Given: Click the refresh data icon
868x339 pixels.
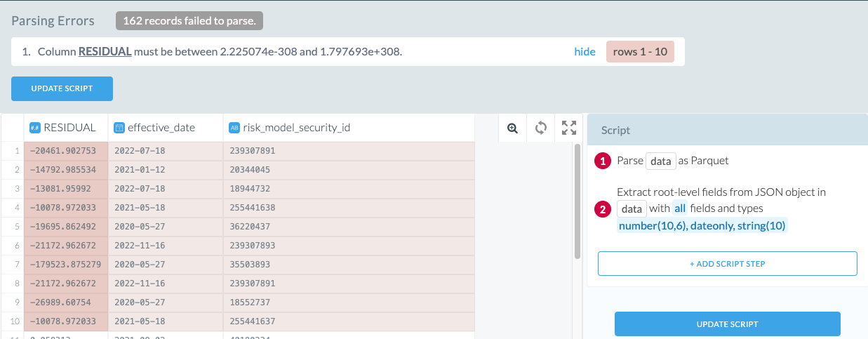Looking at the screenshot, I should coord(540,128).
